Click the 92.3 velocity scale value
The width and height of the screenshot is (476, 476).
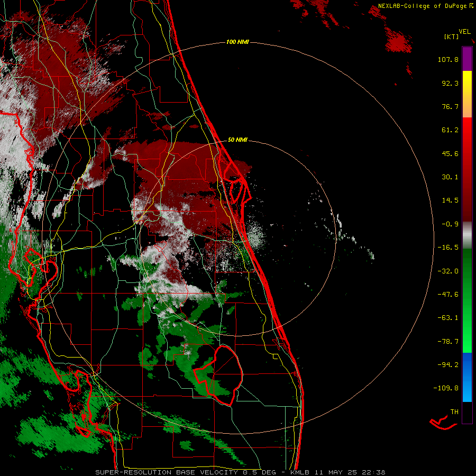pos(450,83)
